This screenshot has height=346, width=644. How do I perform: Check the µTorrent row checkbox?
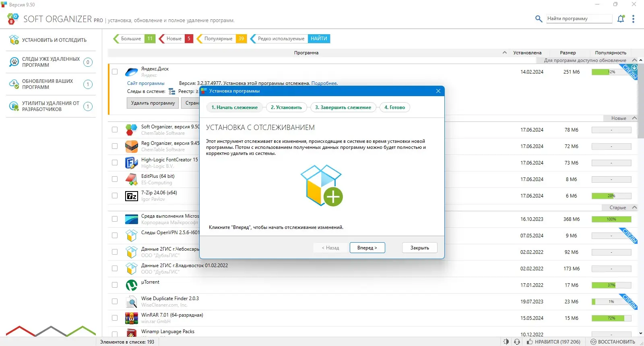[115, 285]
